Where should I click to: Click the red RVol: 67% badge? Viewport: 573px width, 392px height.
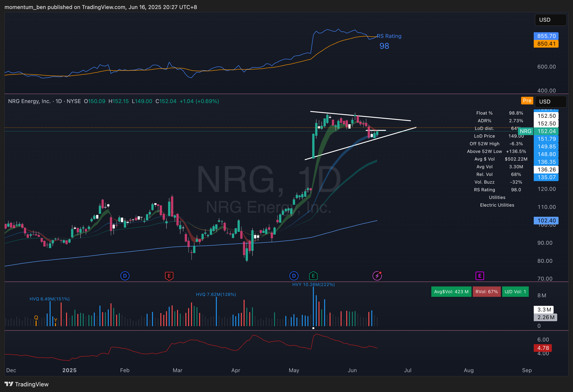click(486, 292)
